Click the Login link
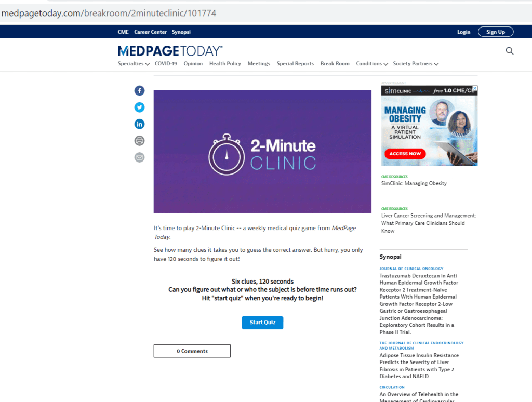Image resolution: width=532 pixels, height=402 pixels. point(463,32)
